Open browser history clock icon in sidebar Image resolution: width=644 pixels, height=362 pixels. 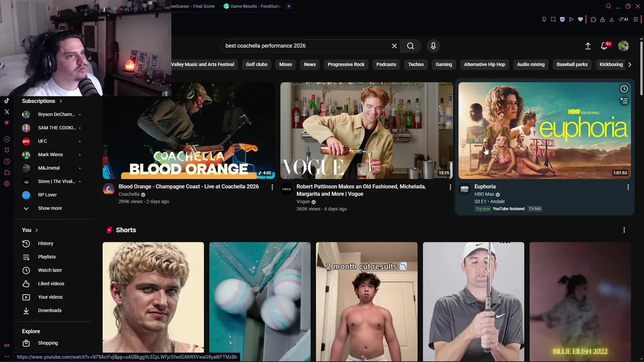point(7,161)
